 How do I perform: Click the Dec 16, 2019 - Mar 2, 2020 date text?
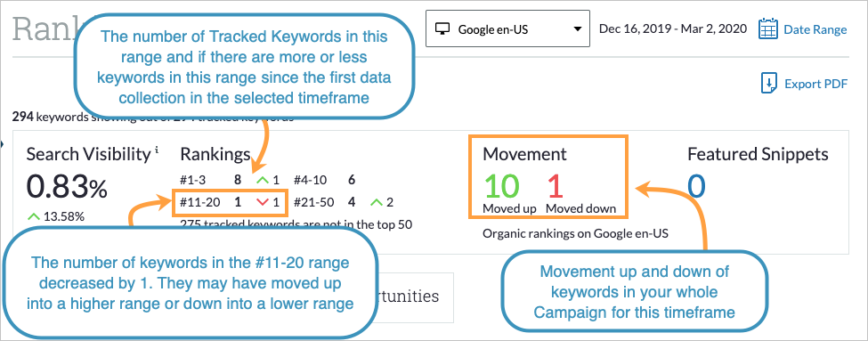(x=673, y=28)
